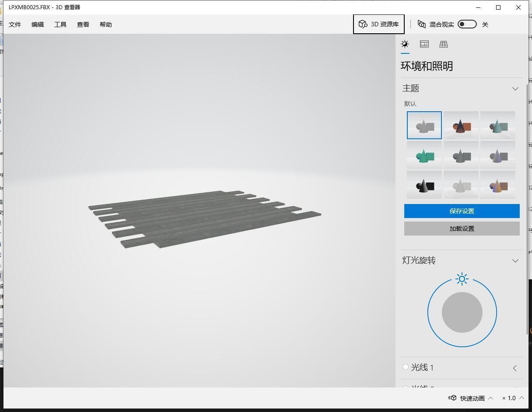Screen dimensions: 532x412
Task: Open the 工具 menu
Action: point(60,25)
